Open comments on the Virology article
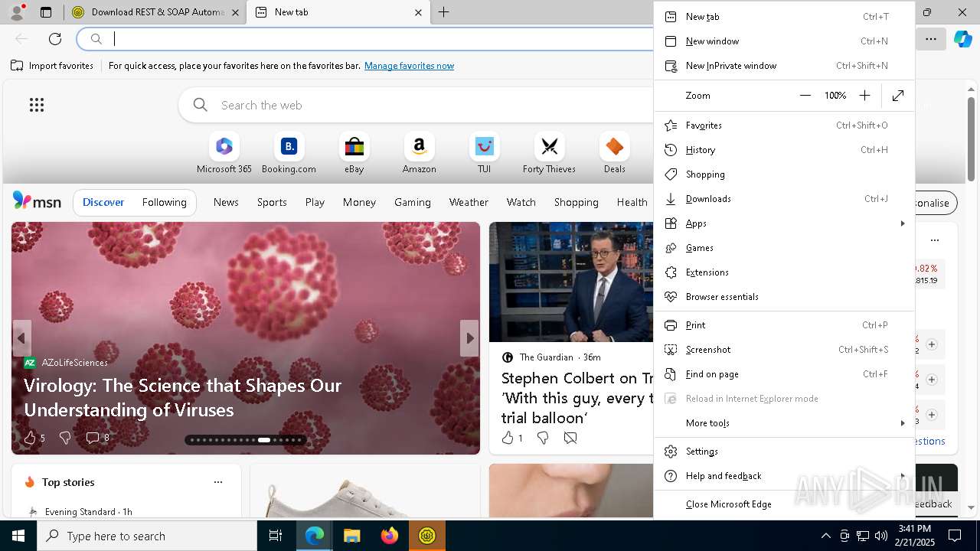Viewport: 980px width, 551px height. [x=97, y=438]
